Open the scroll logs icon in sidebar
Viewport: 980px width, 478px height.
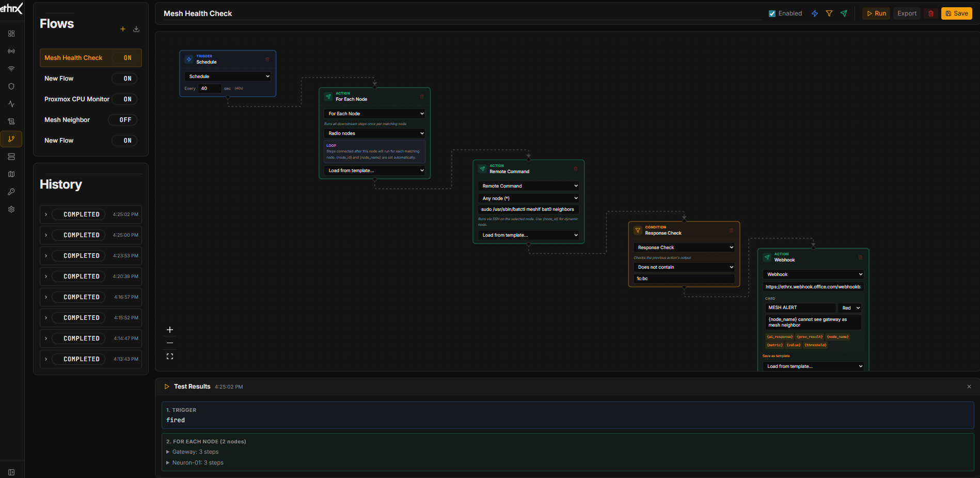click(x=11, y=121)
